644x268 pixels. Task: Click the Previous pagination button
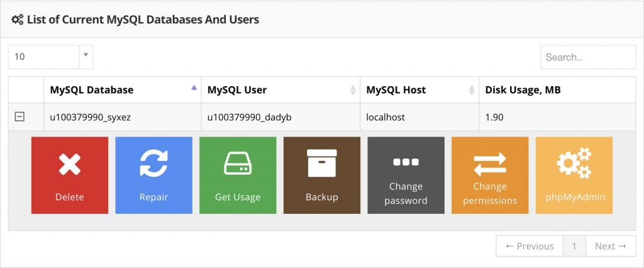(529, 246)
